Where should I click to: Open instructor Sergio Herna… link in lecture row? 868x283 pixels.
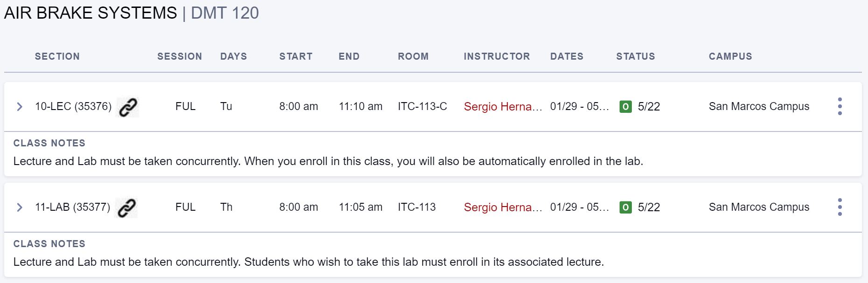pos(503,107)
